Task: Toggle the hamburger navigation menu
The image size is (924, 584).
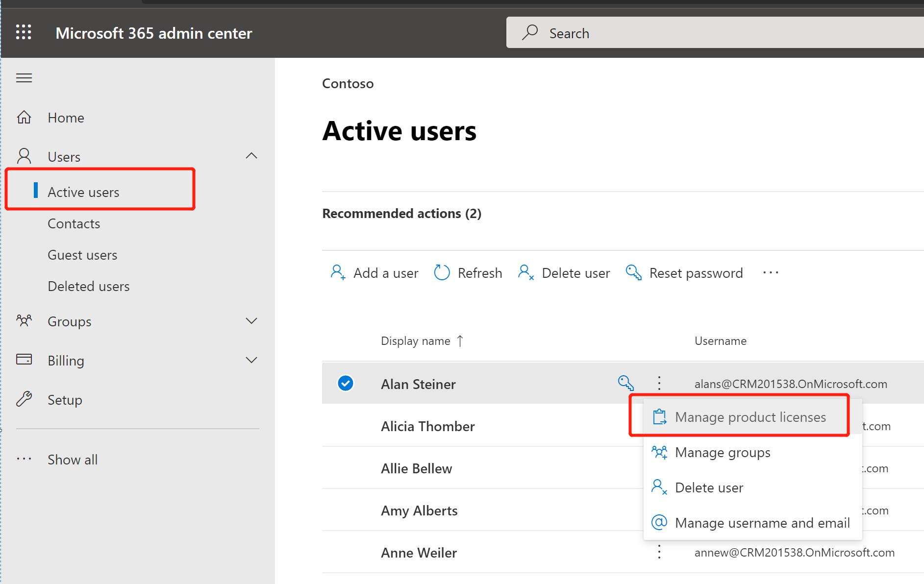Action: [24, 78]
